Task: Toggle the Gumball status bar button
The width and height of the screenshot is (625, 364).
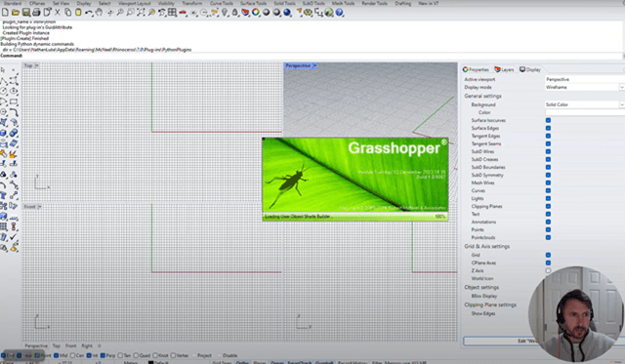Action: (324, 362)
